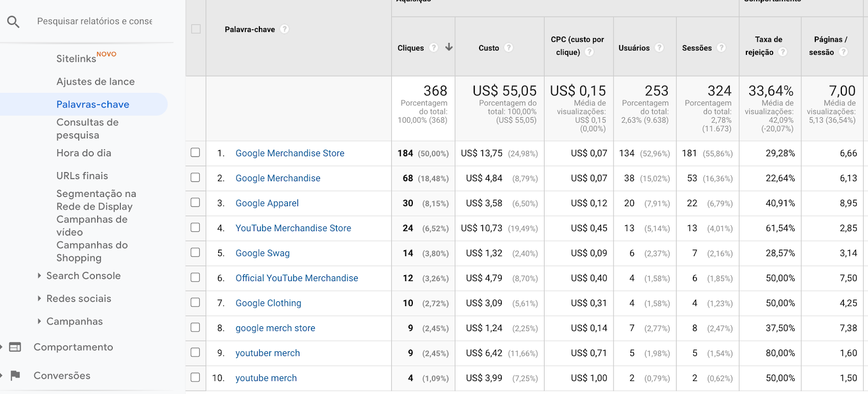The width and height of the screenshot is (868, 394).
Task: Focus the Pesquisar relatórios search field
Action: click(x=94, y=21)
